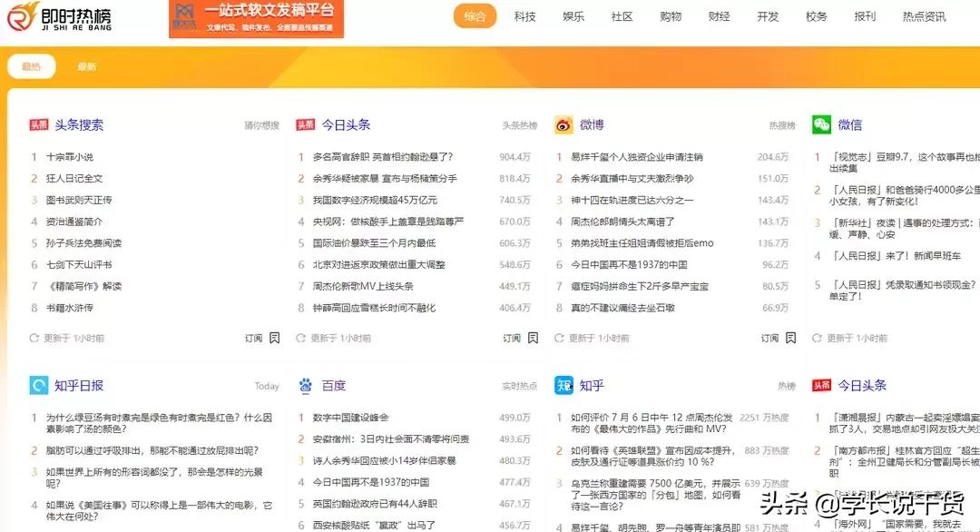Click the 今日头条 red header icon
Screen dimensions: 980x532
coord(305,124)
